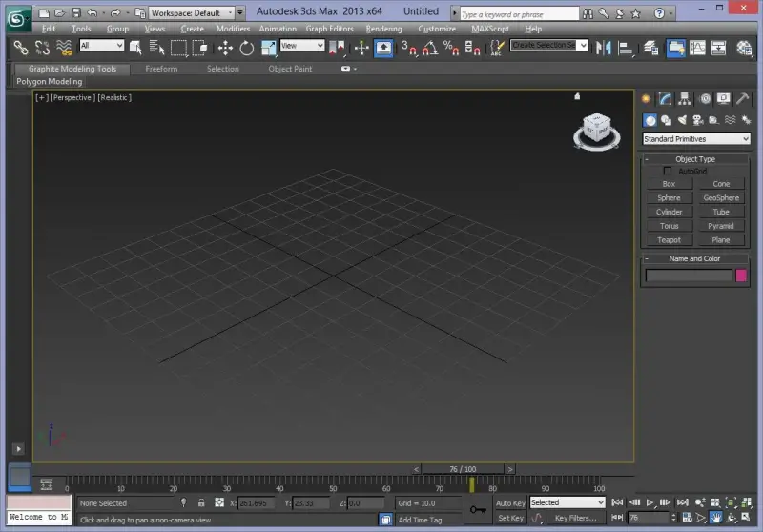Switch to the Display command panel
The height and width of the screenshot is (532, 763).
click(x=724, y=99)
